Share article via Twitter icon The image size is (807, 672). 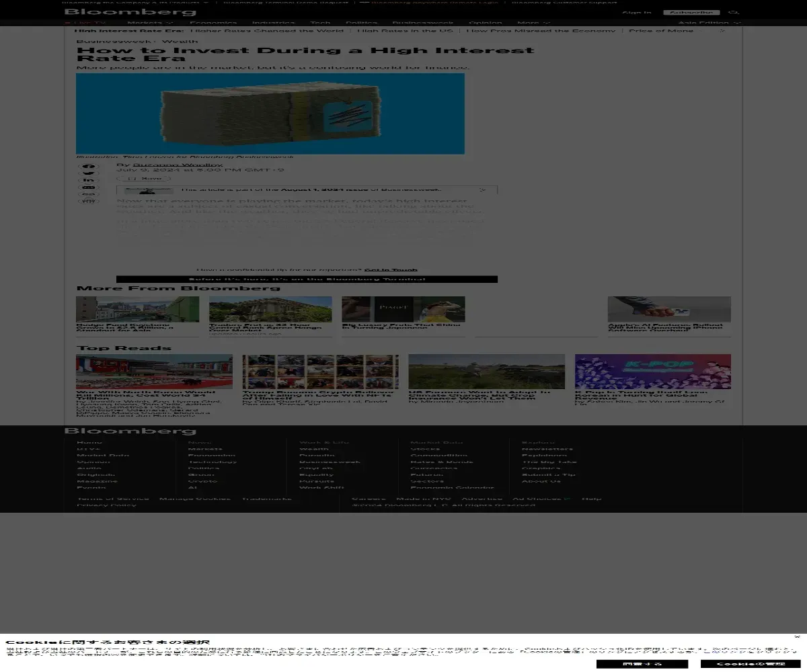tap(89, 173)
